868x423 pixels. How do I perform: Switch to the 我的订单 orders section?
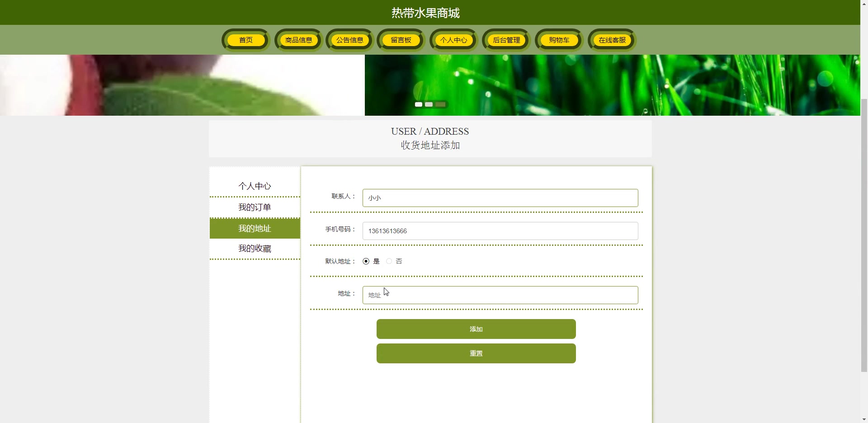pyautogui.click(x=255, y=207)
